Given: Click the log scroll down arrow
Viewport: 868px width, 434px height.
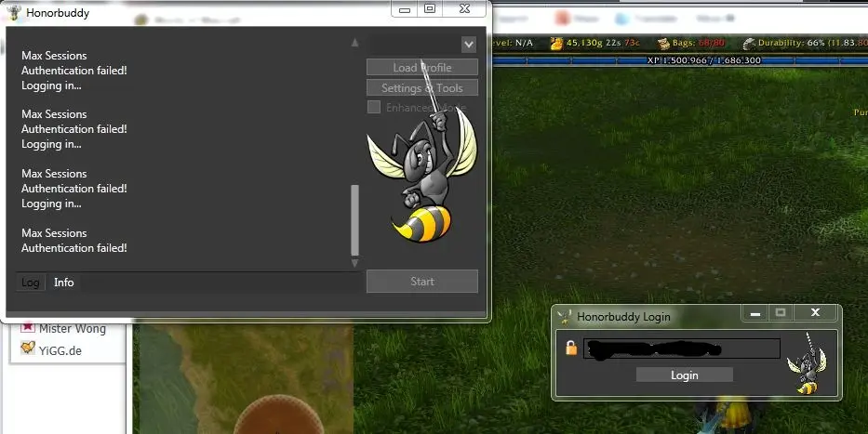Looking at the screenshot, I should point(354,263).
